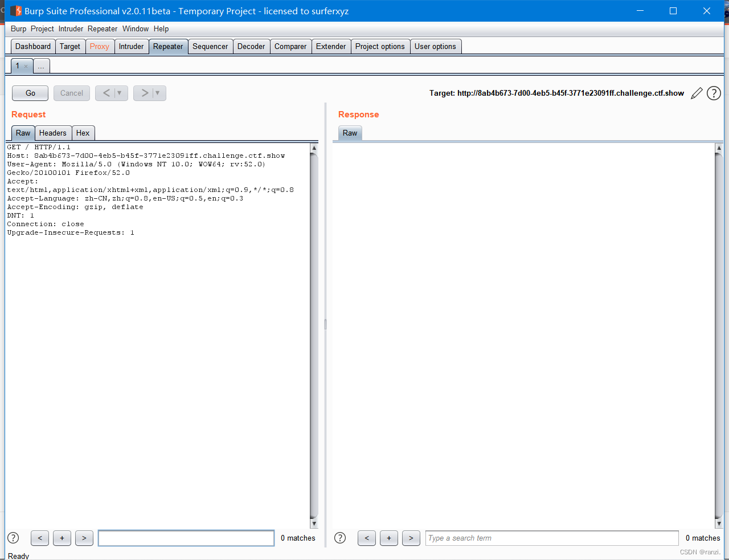This screenshot has width=729, height=560.
Task: Click the Burp Suite application logo icon
Action: [x=16, y=11]
